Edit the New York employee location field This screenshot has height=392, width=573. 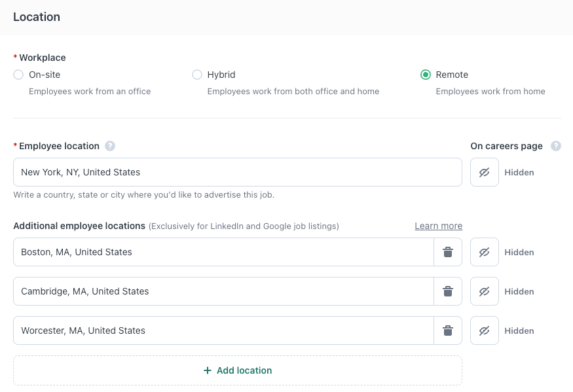[x=238, y=172]
